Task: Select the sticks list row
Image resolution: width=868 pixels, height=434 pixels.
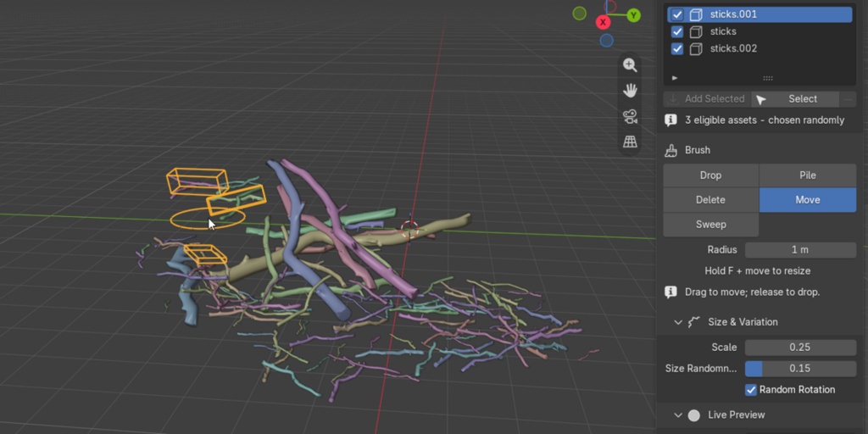Action: [759, 31]
